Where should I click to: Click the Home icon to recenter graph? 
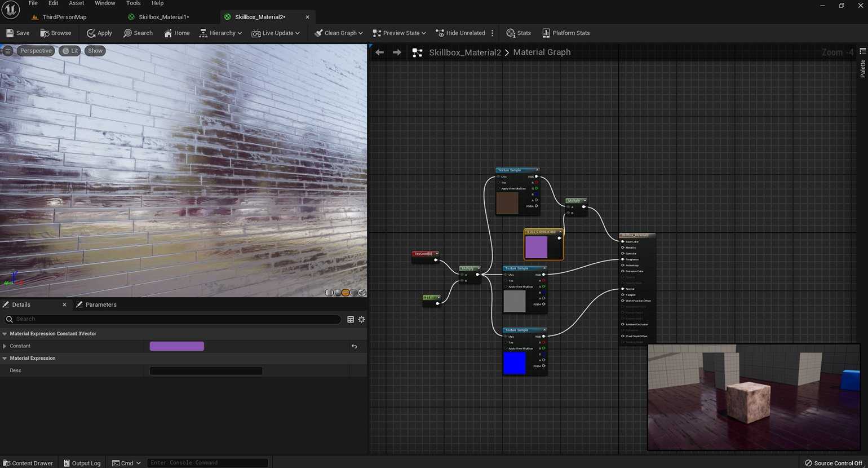pyautogui.click(x=168, y=33)
